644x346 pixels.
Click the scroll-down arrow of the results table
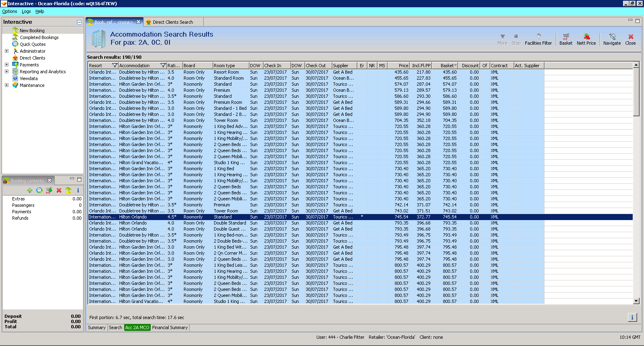coord(636,301)
